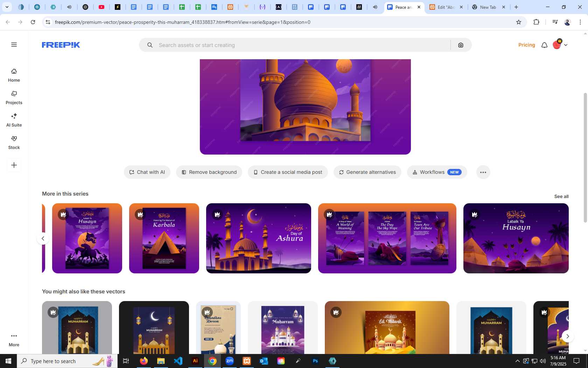Click Generate alternatives button
The image size is (588, 368).
click(367, 172)
